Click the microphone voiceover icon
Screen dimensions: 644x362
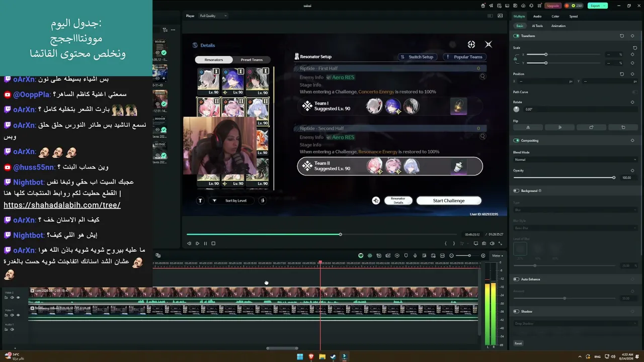pyautogui.click(x=415, y=255)
